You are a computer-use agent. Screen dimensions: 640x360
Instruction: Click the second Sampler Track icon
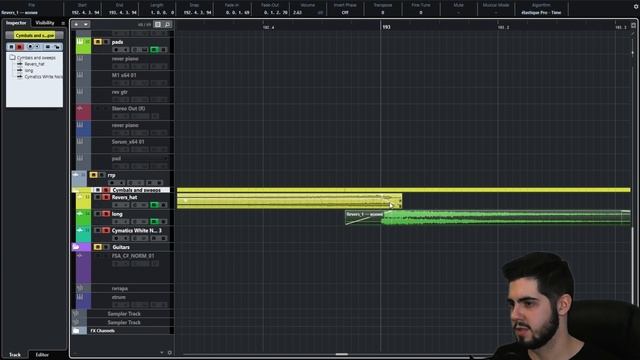[x=76, y=322]
